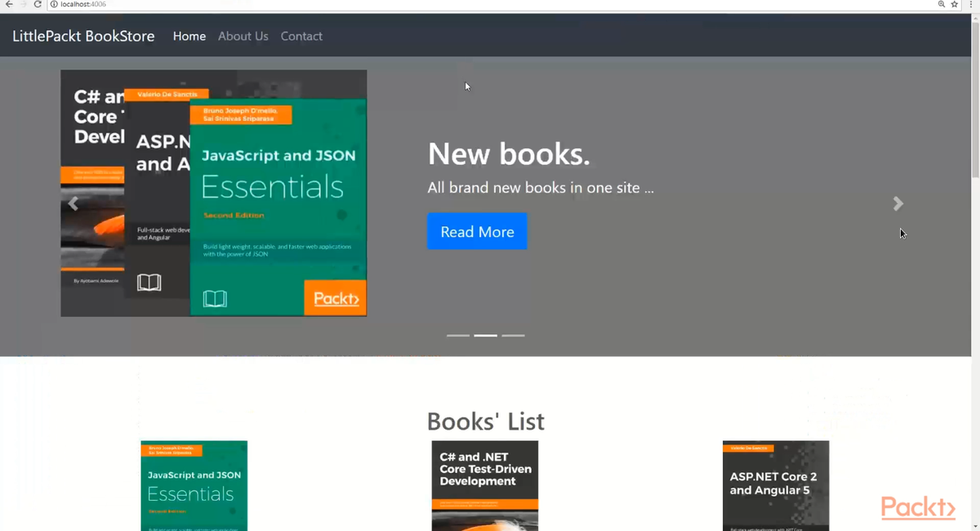Go to previous carousel slide arrow
This screenshot has height=531, width=980.
click(73, 203)
